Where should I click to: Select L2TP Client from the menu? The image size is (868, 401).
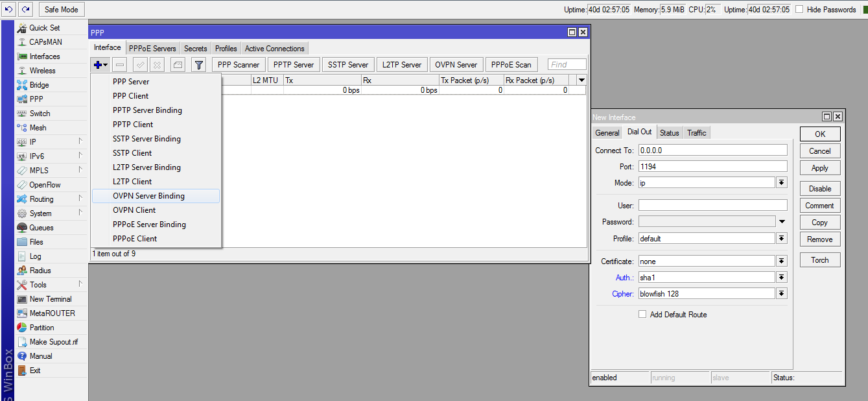156,182
